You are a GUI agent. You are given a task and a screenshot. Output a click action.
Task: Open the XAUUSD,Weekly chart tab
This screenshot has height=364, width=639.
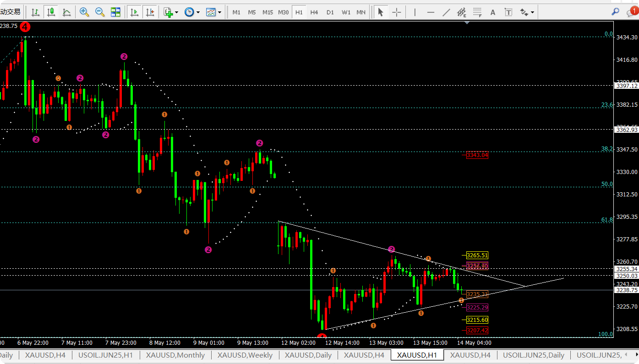[x=245, y=355]
